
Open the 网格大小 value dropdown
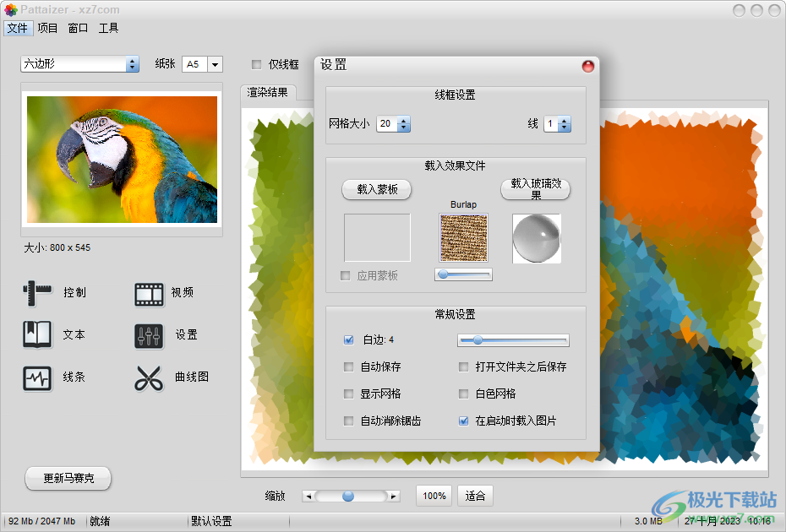tap(403, 124)
